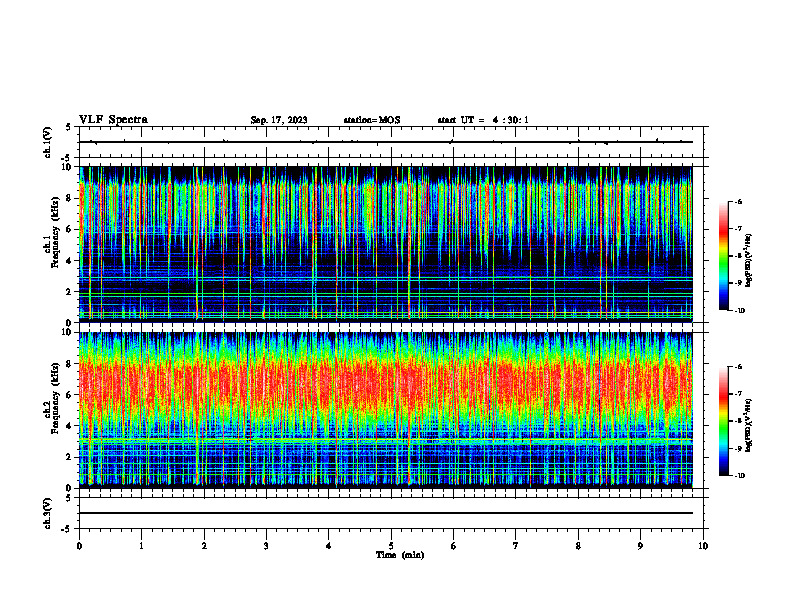
Task: Click the "station=MOS" header label
Action: [372, 120]
